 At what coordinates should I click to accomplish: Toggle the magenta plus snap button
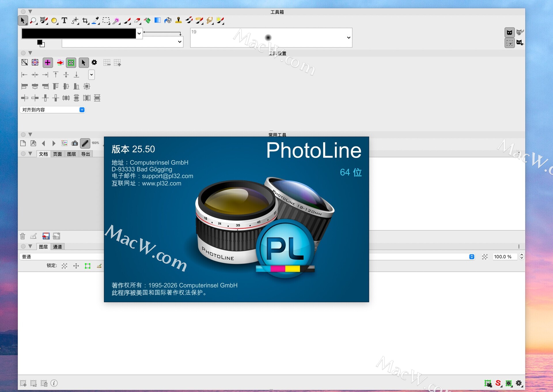pyautogui.click(x=48, y=62)
